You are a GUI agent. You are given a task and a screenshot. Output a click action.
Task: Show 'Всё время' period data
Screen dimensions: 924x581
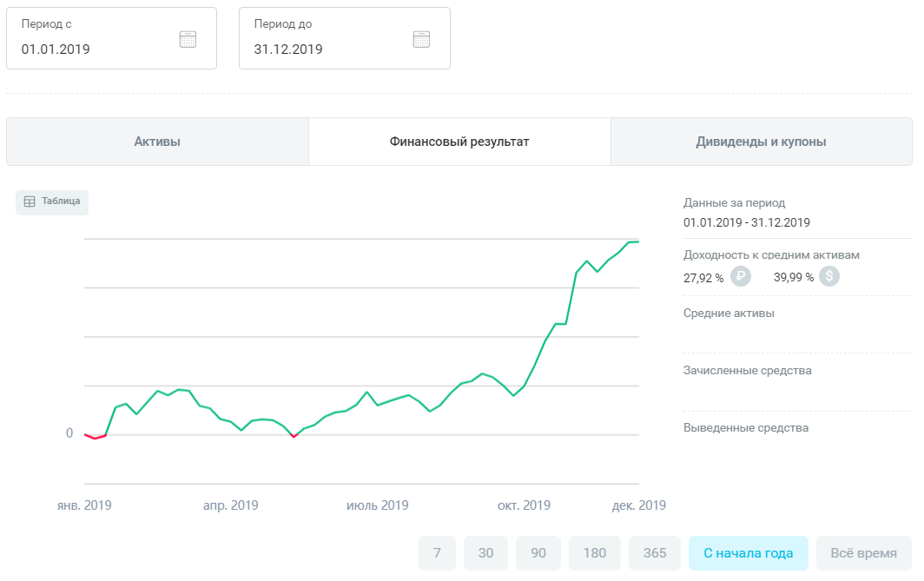tap(863, 553)
